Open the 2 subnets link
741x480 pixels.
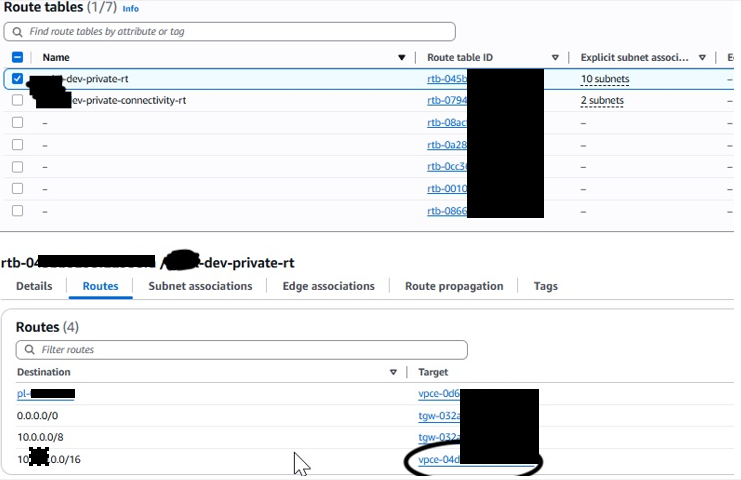(x=602, y=100)
